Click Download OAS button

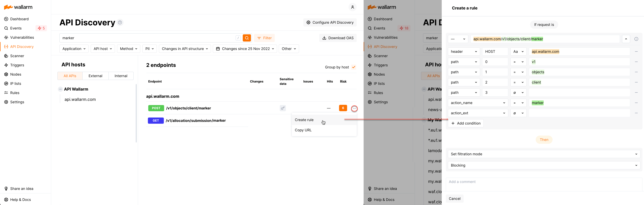point(338,38)
